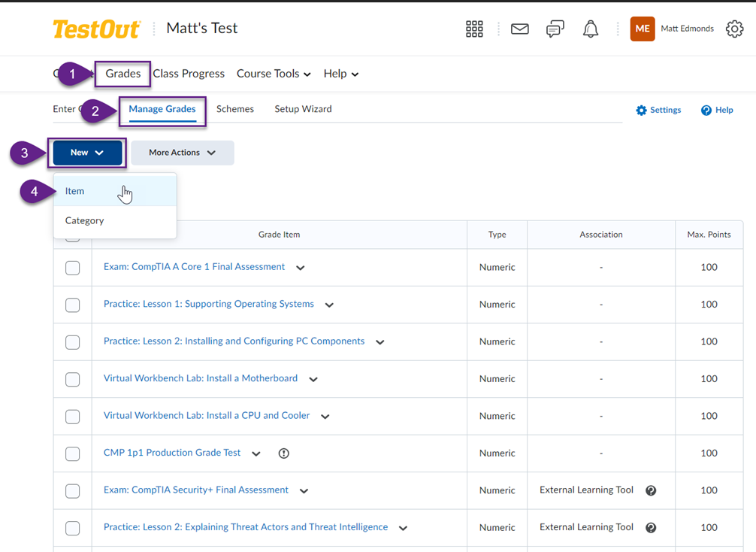Open the Help link near Settings
Image resolution: width=756 pixels, height=552 pixels.
click(717, 110)
